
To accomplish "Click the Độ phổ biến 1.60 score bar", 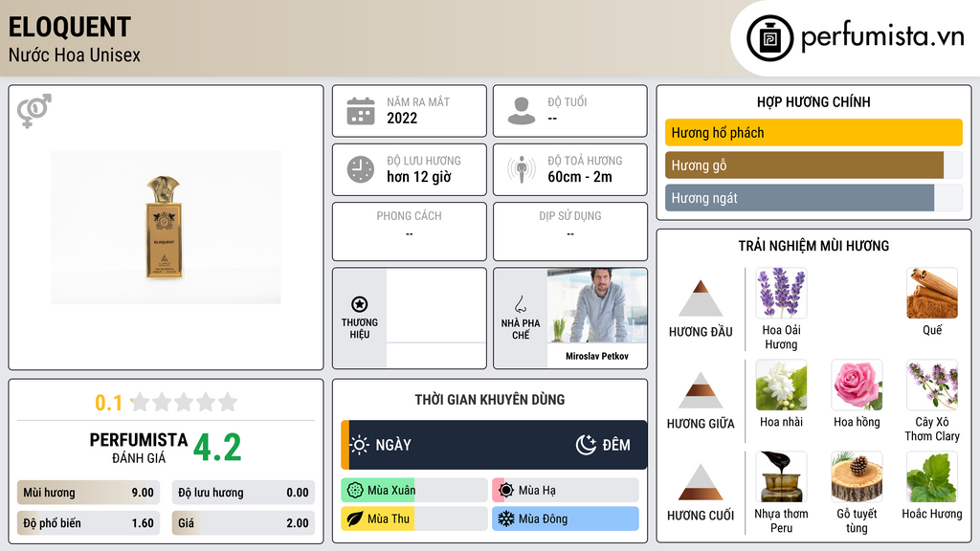I will tap(88, 523).
